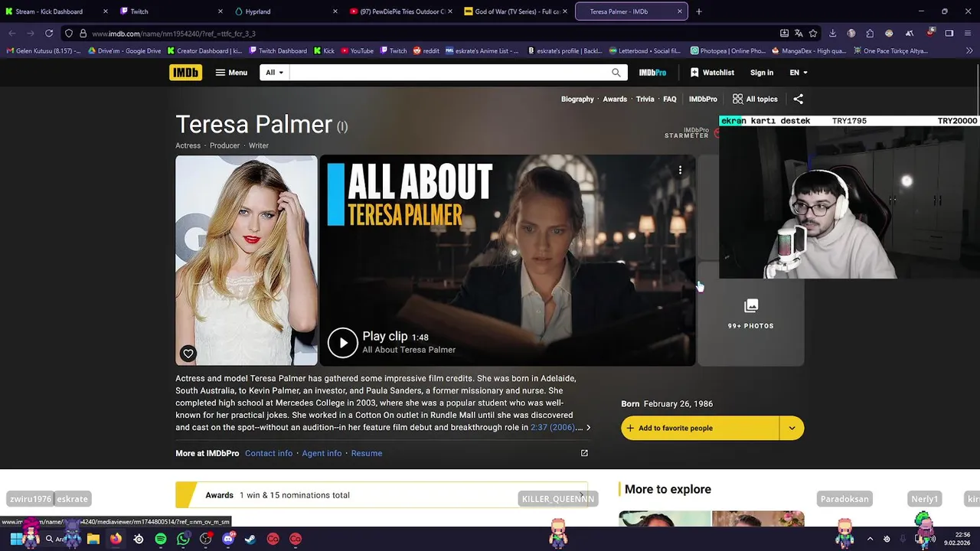Click Sign in
Screen dimensions: 980x551
[762, 73]
